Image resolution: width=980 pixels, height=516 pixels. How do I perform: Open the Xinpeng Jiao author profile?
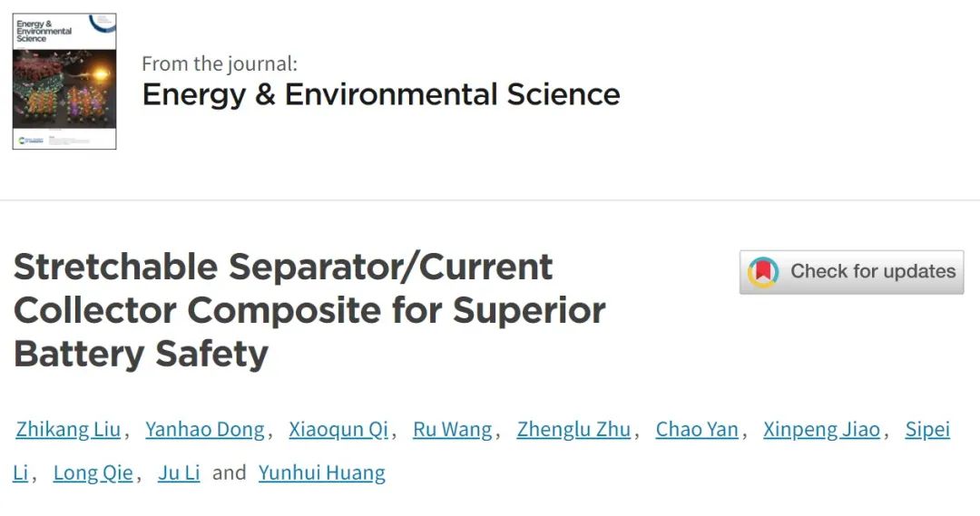(821, 429)
